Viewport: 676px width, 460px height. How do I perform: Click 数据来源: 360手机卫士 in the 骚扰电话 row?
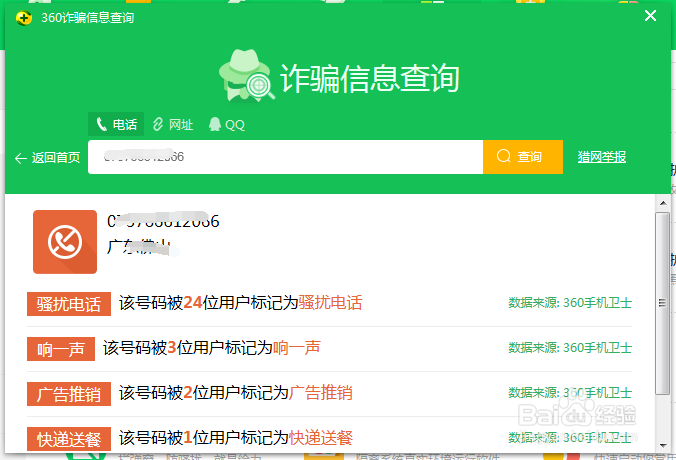(x=570, y=303)
